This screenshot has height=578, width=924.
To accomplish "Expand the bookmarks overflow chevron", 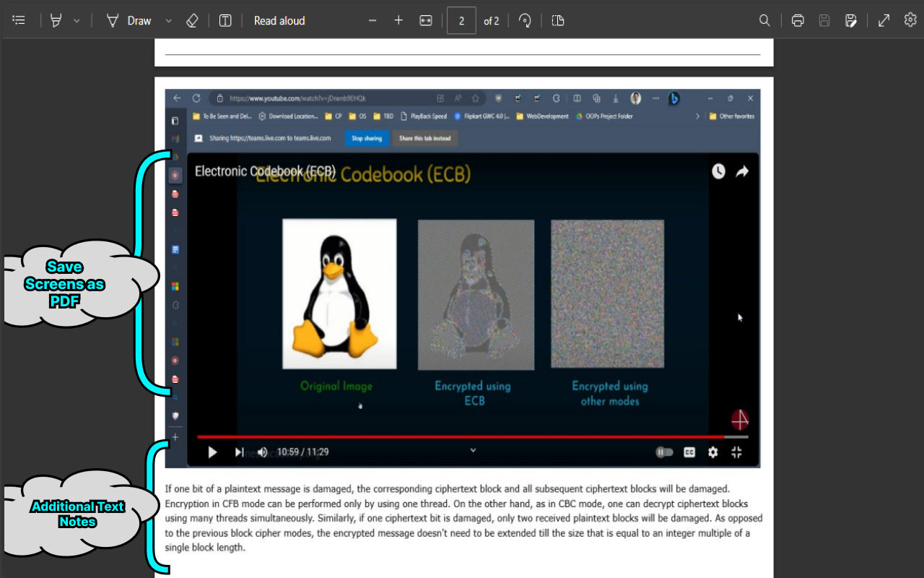I will (x=697, y=116).
